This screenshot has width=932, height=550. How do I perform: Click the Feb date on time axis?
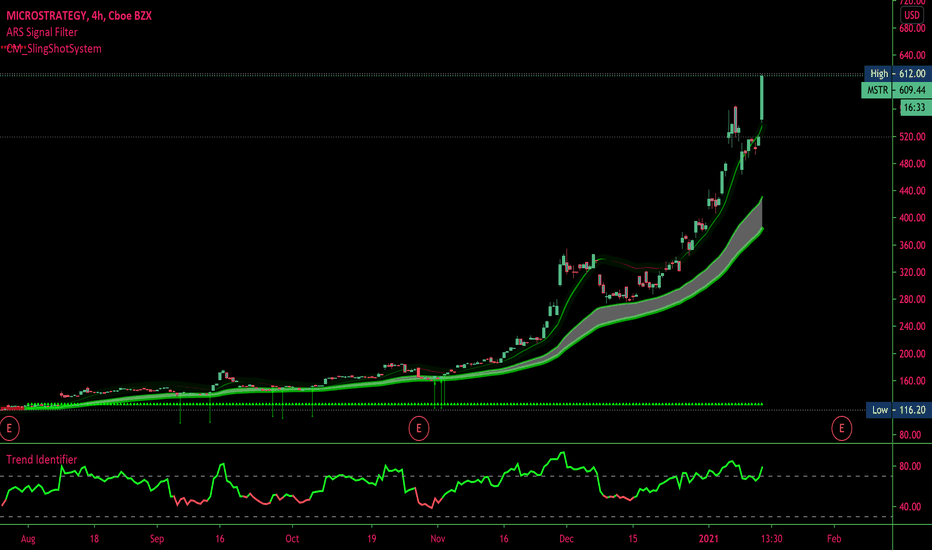[x=834, y=539]
